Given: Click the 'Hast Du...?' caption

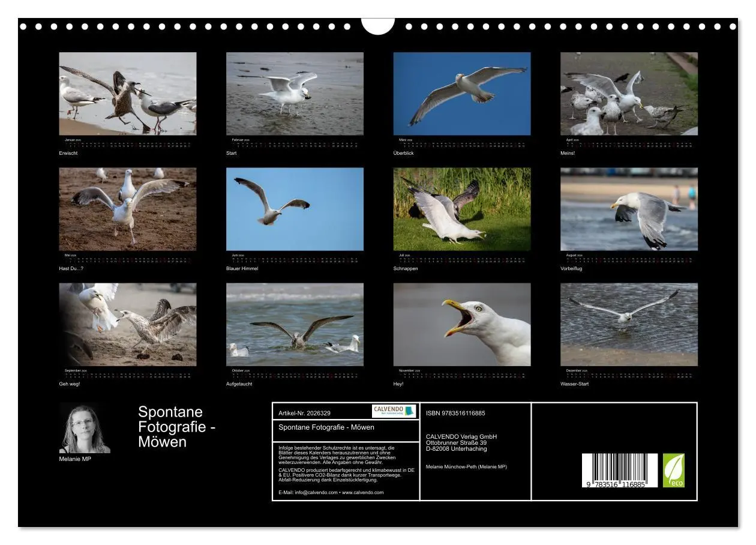Looking at the screenshot, I should click(71, 268).
